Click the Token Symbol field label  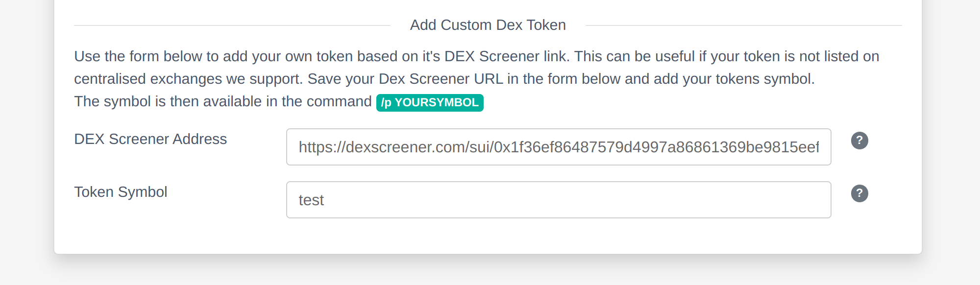pos(121,192)
